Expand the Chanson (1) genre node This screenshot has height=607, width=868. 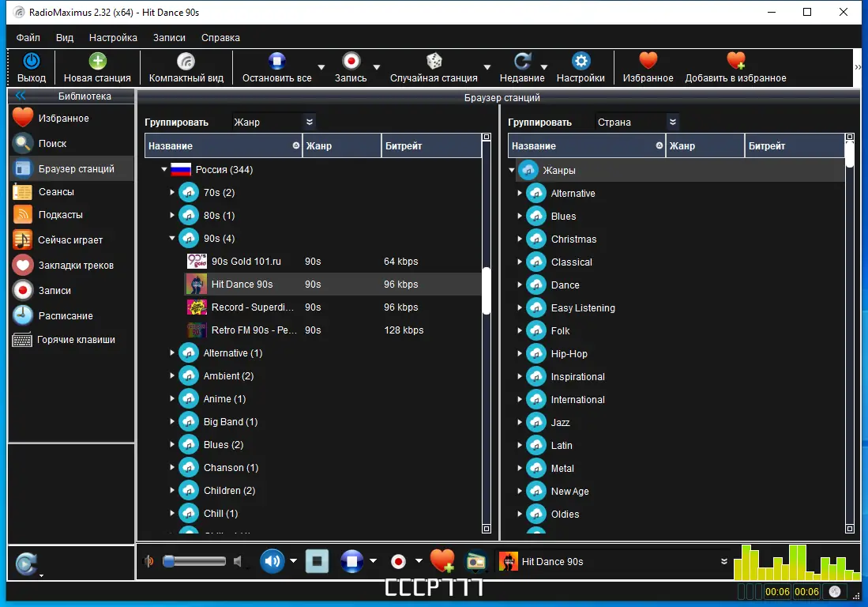172,467
